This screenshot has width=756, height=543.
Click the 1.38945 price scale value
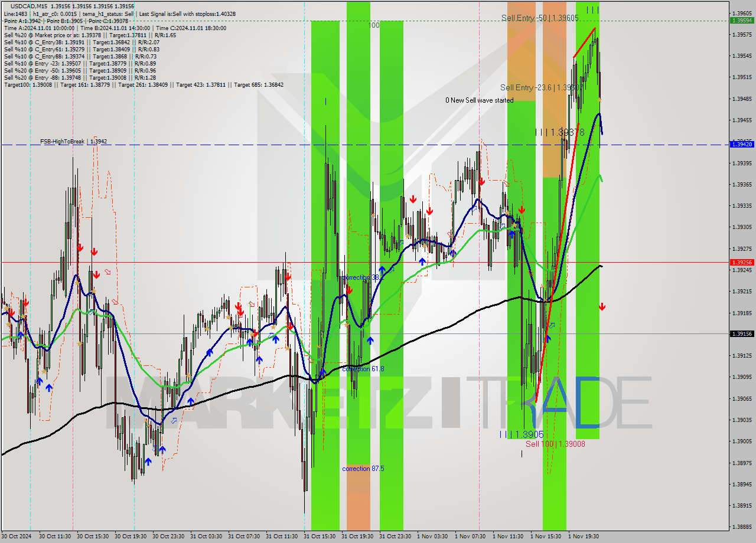[x=742, y=484]
